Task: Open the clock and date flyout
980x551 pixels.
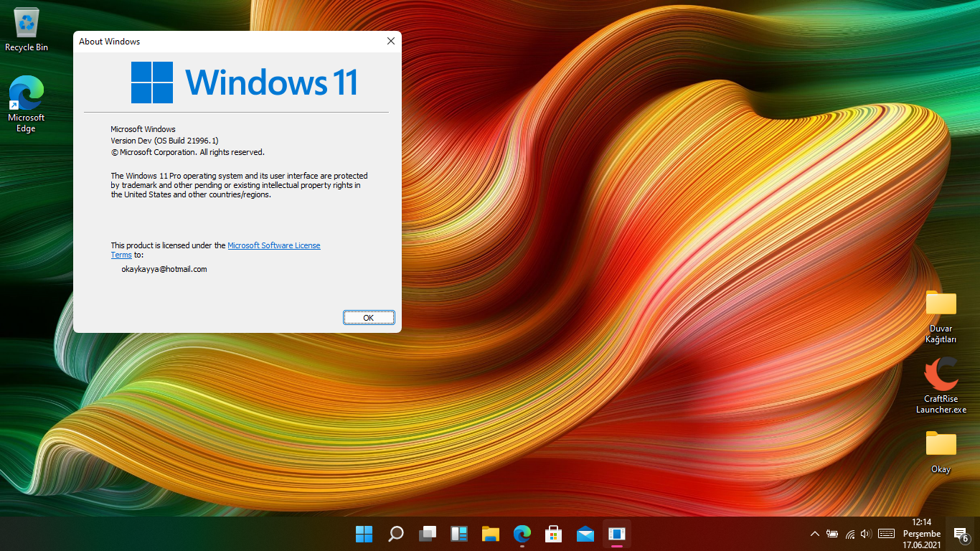Action: click(x=922, y=534)
